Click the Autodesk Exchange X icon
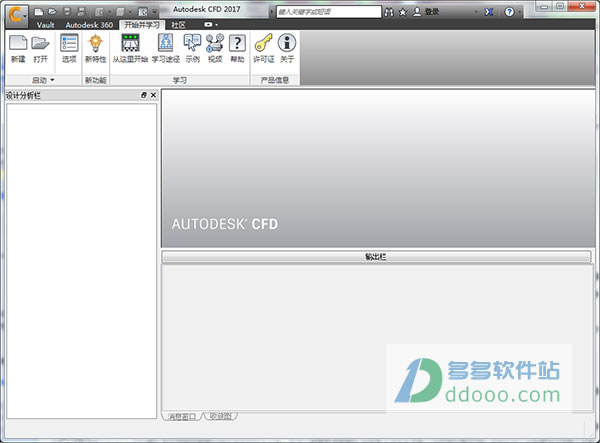 point(489,12)
